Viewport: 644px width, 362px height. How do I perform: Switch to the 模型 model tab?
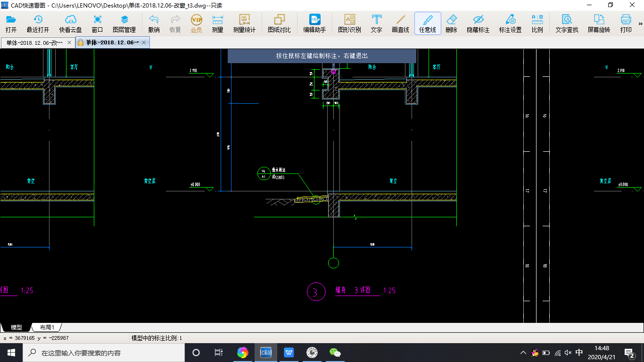[x=17, y=327]
